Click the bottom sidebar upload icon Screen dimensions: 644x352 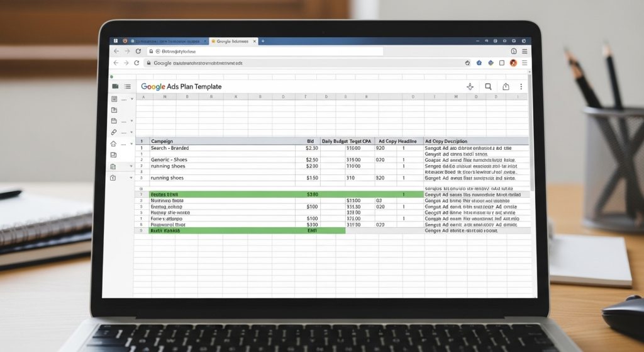pyautogui.click(x=113, y=178)
